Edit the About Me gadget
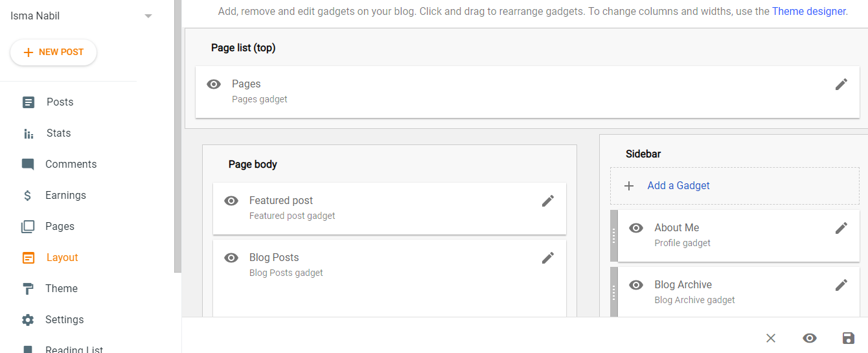This screenshot has height=353, width=868. coord(841,228)
